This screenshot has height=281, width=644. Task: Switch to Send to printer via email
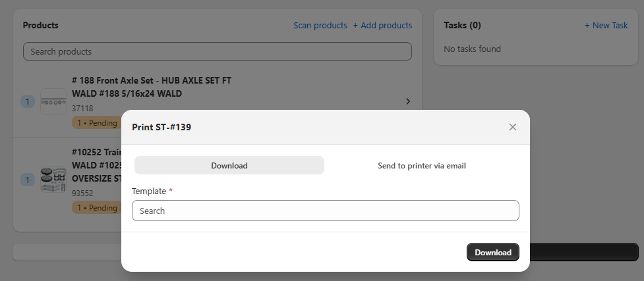pos(421,165)
